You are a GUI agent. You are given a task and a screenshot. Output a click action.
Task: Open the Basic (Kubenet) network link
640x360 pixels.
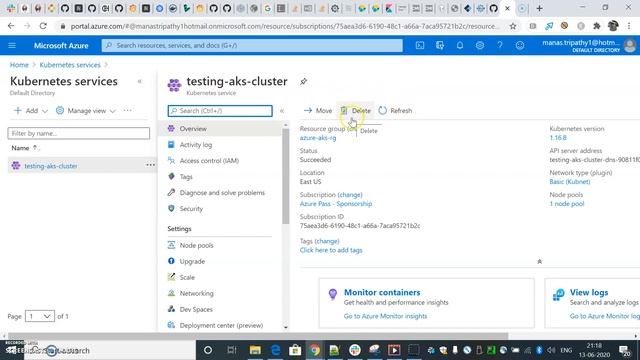coord(570,182)
